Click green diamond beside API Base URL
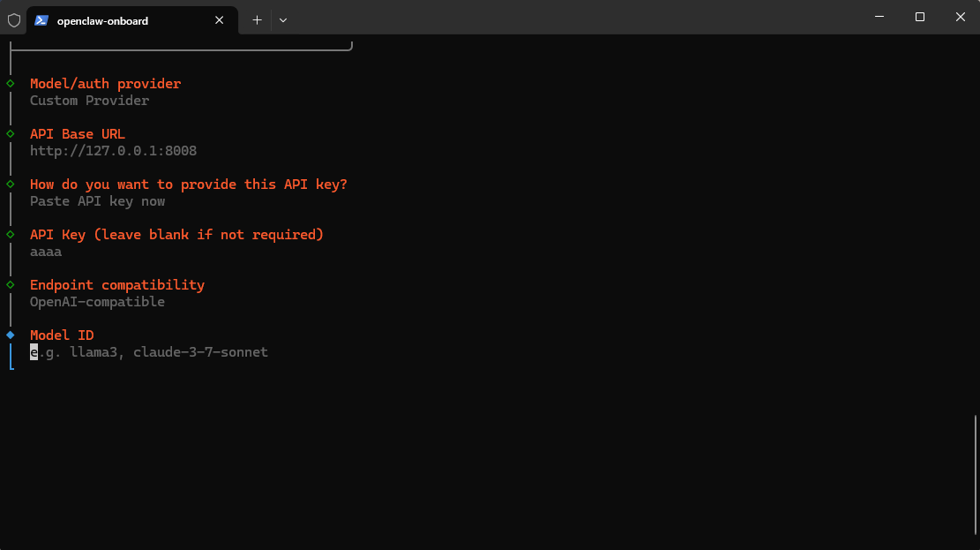The width and height of the screenshot is (980, 550). click(11, 134)
